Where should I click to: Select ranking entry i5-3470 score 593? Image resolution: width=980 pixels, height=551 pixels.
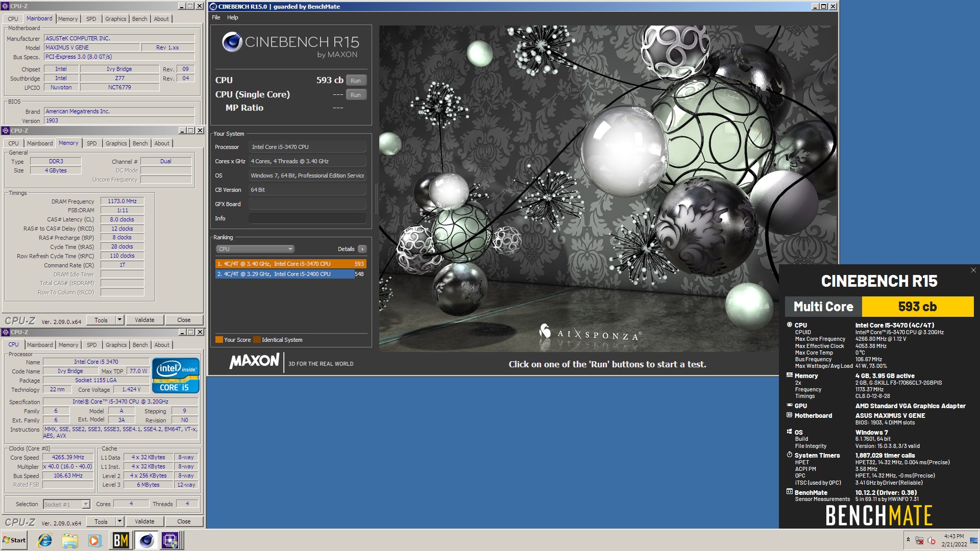click(x=291, y=264)
